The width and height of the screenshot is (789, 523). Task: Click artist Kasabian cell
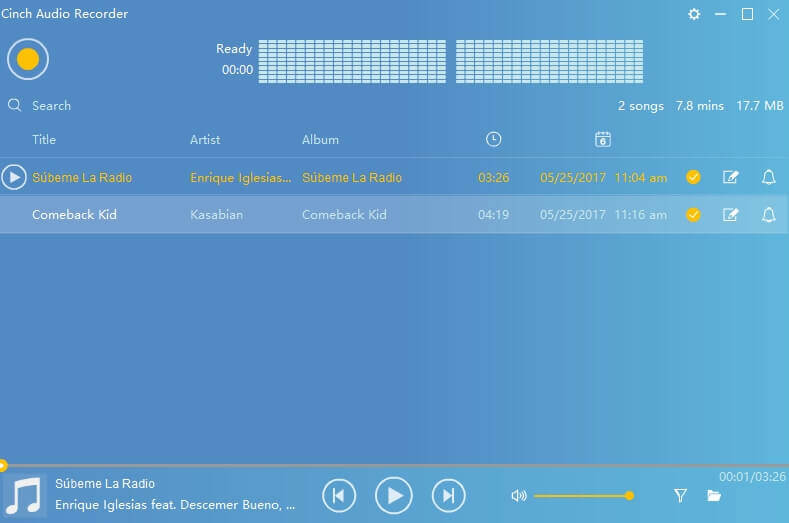click(x=216, y=215)
